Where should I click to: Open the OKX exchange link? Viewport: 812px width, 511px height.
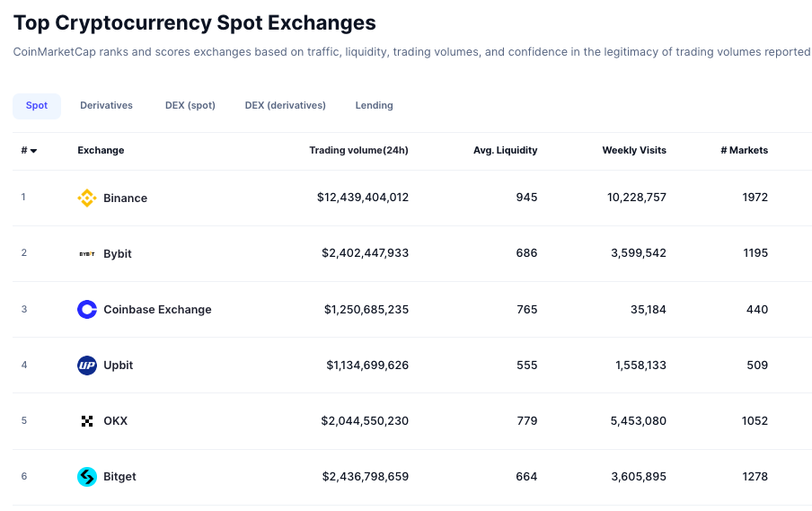point(116,421)
